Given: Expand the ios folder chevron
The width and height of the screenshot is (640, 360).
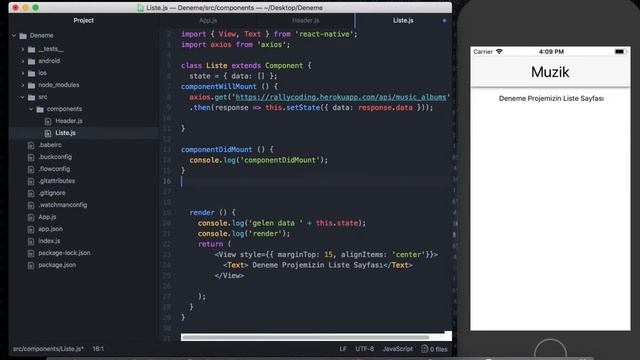Looking at the screenshot, I should pyautogui.click(x=23, y=73).
